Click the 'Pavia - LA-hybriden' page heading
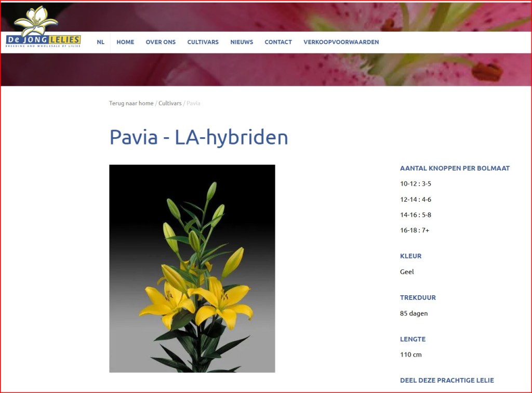Viewport: 532px width, 393px height. 198,137
